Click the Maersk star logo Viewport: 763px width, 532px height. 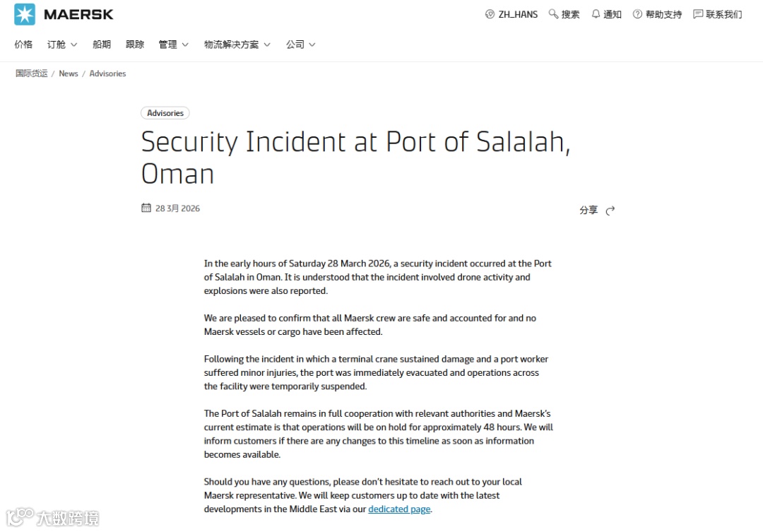[25, 14]
